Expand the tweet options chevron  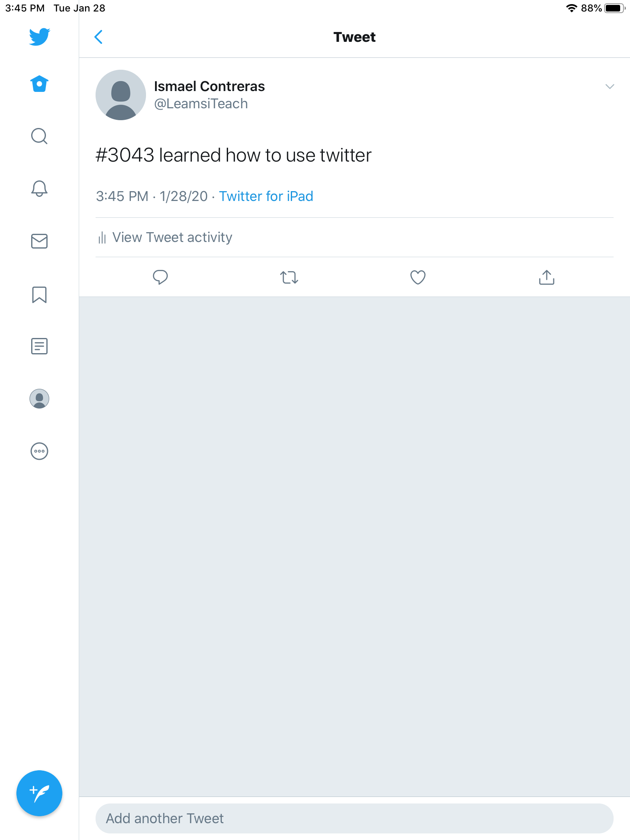(609, 87)
